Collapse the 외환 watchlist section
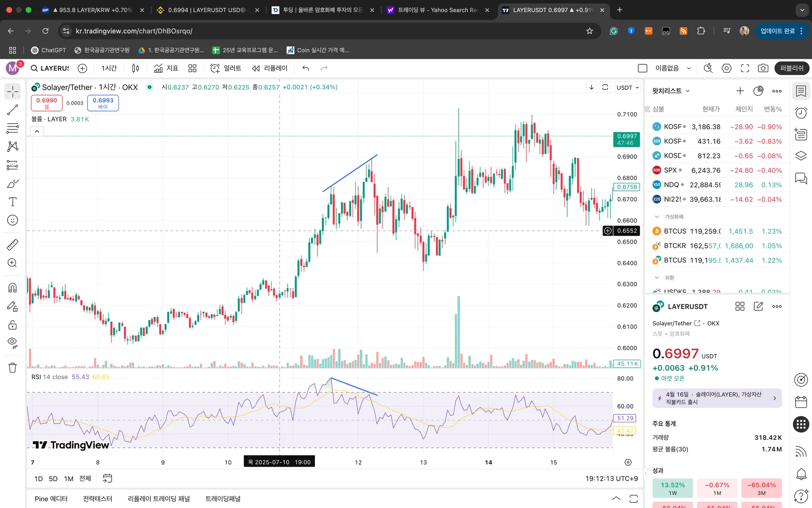Screen dimensions: 812x508 [x=657, y=278]
